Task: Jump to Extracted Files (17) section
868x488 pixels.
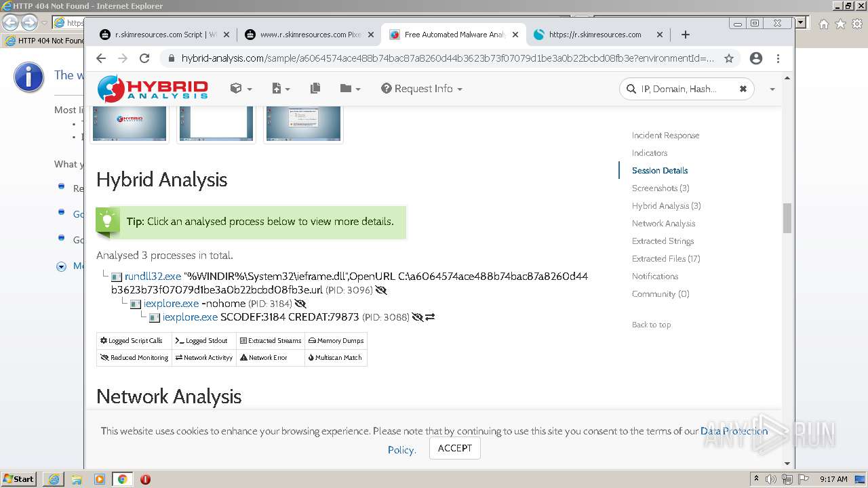Action: coord(666,259)
